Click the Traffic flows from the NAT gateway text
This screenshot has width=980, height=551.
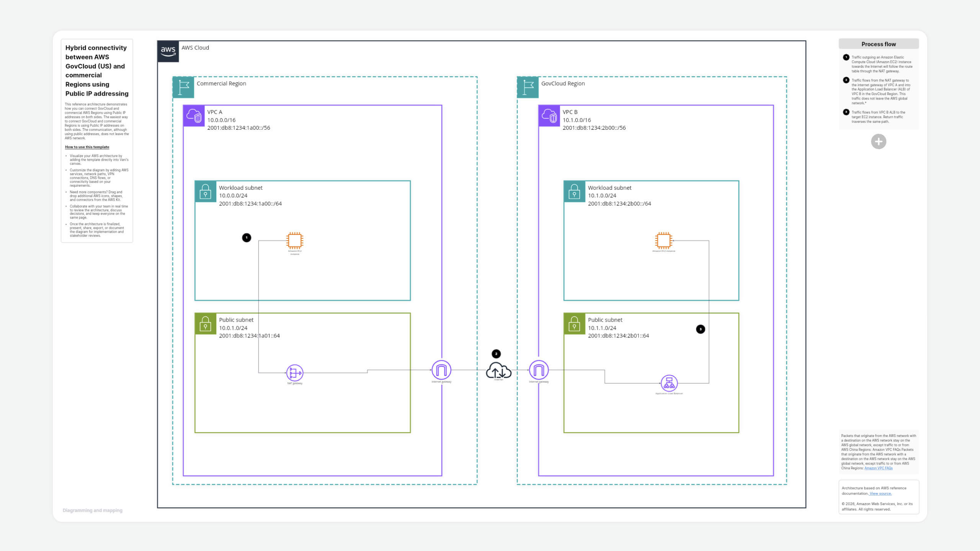(881, 92)
